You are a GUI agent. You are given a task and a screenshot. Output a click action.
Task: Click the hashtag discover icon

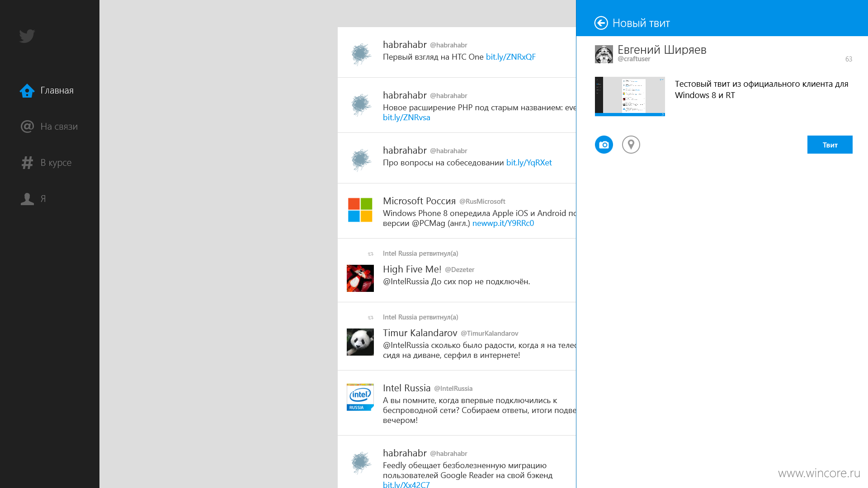tap(27, 163)
